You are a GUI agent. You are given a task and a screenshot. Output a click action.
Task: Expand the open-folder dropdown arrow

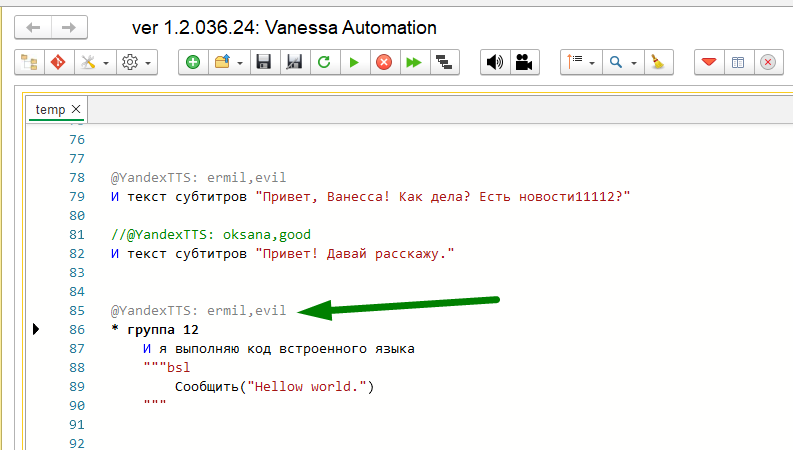point(240,64)
